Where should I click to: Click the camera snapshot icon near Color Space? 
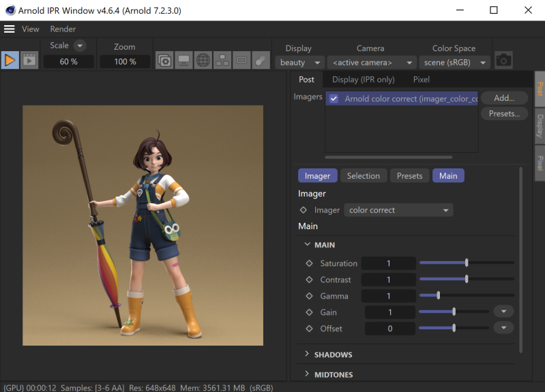pyautogui.click(x=503, y=61)
